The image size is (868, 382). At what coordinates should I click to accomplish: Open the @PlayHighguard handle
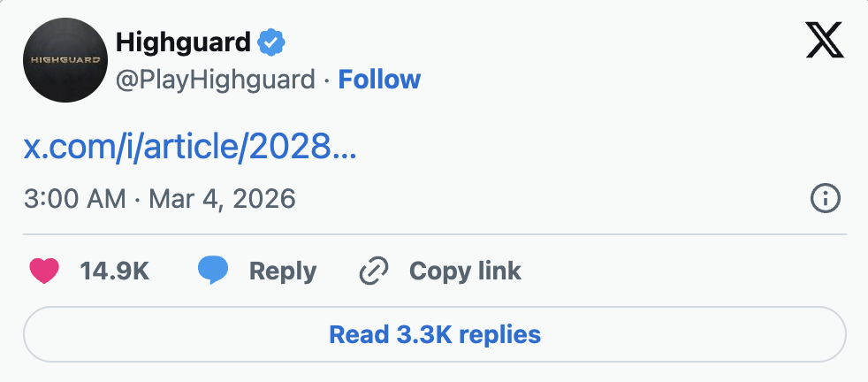click(216, 80)
